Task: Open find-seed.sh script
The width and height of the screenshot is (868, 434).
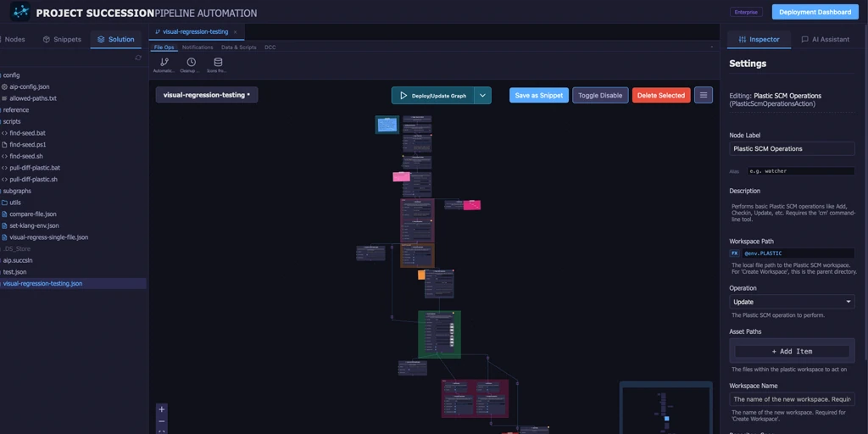Action: click(26, 157)
